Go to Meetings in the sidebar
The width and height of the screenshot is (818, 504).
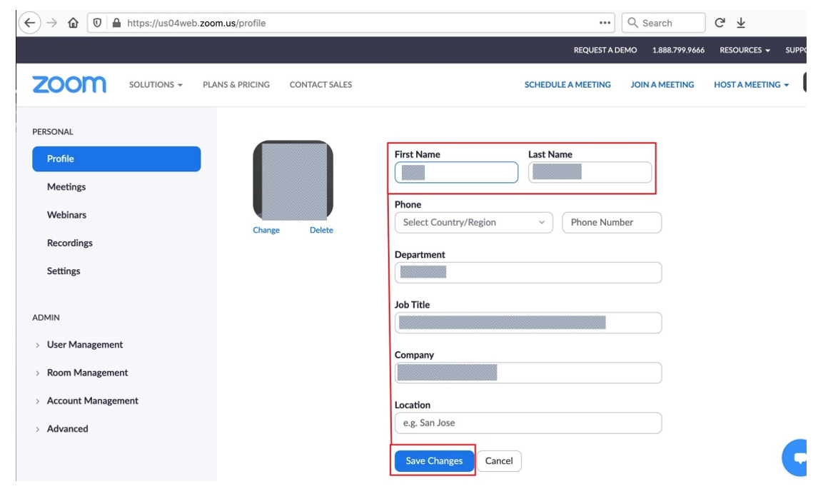[66, 187]
